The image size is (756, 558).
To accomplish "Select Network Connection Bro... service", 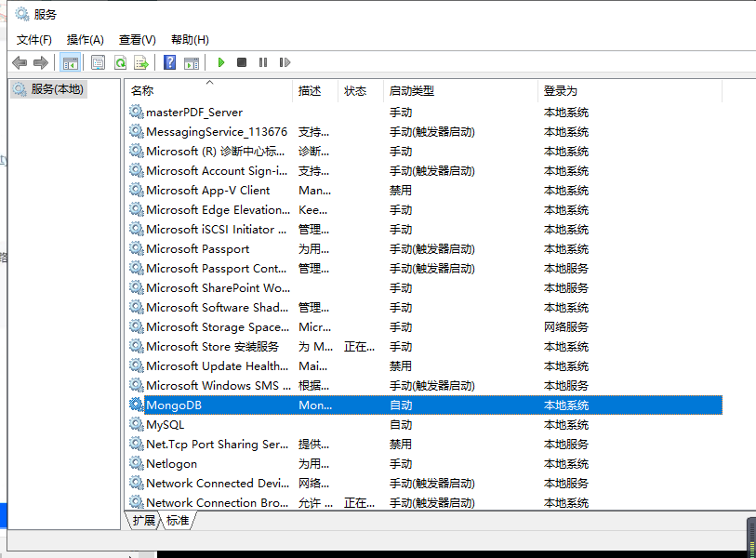I will (x=218, y=503).
